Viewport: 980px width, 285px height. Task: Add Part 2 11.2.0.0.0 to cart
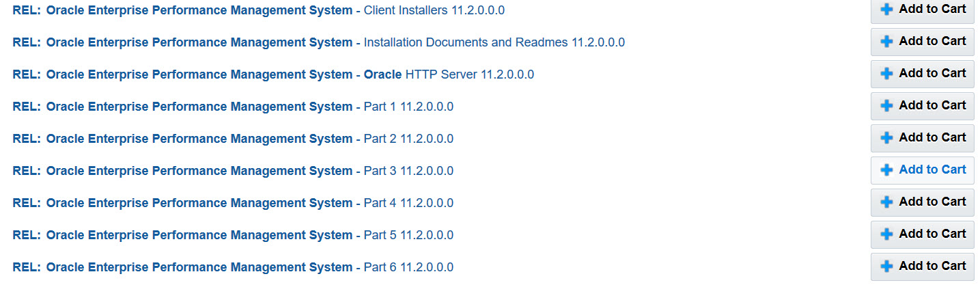923,138
